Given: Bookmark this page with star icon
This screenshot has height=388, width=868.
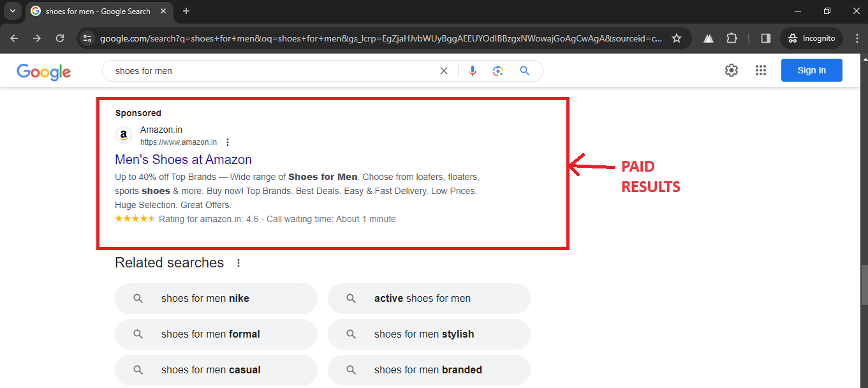Looking at the screenshot, I should tap(677, 38).
